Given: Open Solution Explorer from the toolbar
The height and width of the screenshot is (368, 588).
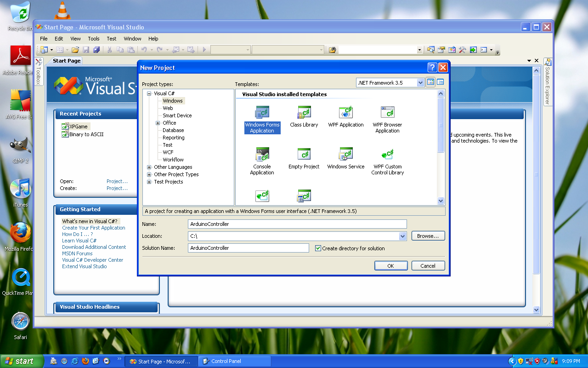Looking at the screenshot, I should tap(431, 50).
